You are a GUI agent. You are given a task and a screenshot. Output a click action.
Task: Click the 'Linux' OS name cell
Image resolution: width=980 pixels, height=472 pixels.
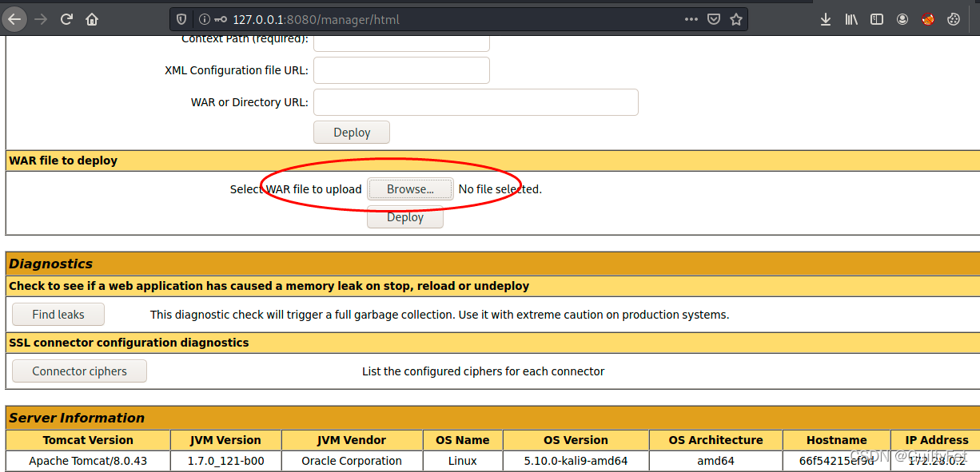(462, 461)
